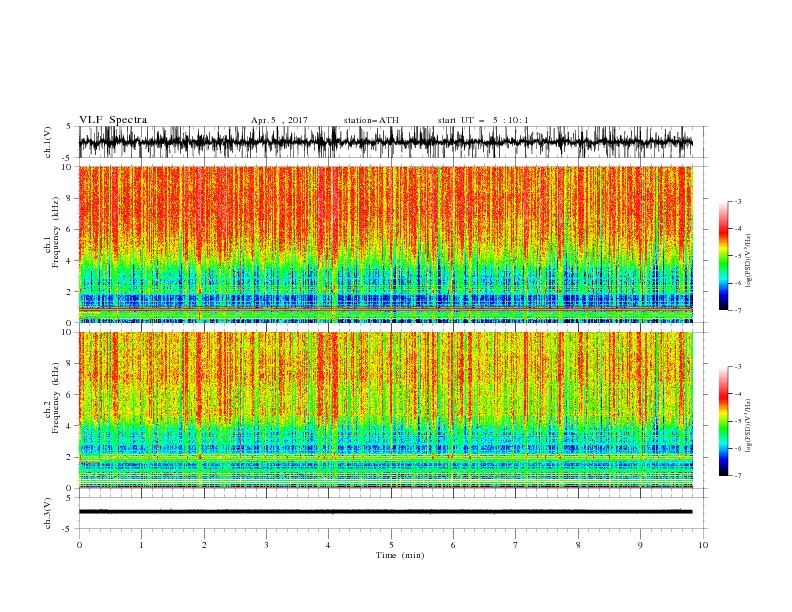Click the ch.2 frequency tick "6"
The width and height of the screenshot is (792, 612).
[69, 395]
